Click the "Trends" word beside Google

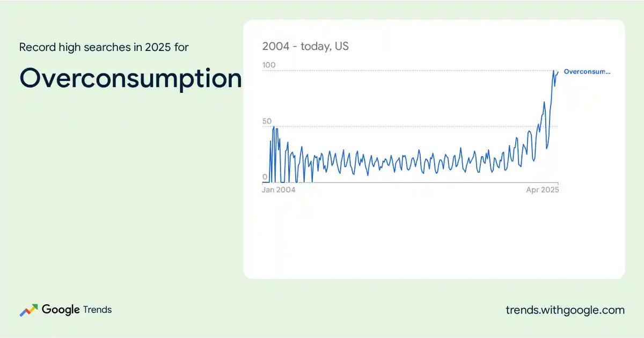(x=97, y=310)
